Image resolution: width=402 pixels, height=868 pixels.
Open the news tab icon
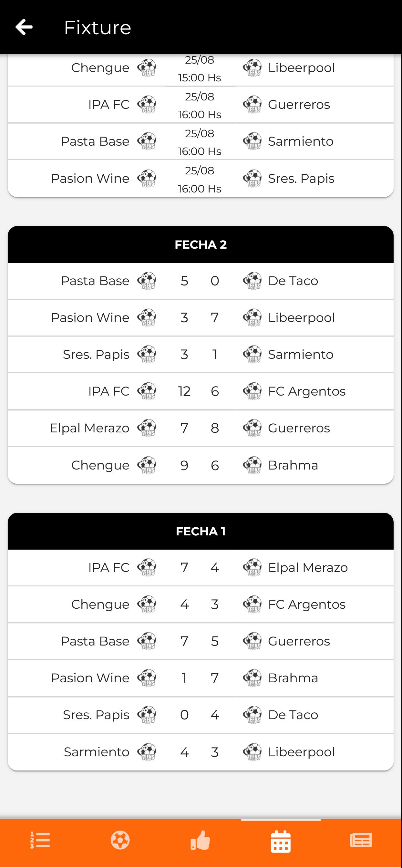[x=361, y=840]
